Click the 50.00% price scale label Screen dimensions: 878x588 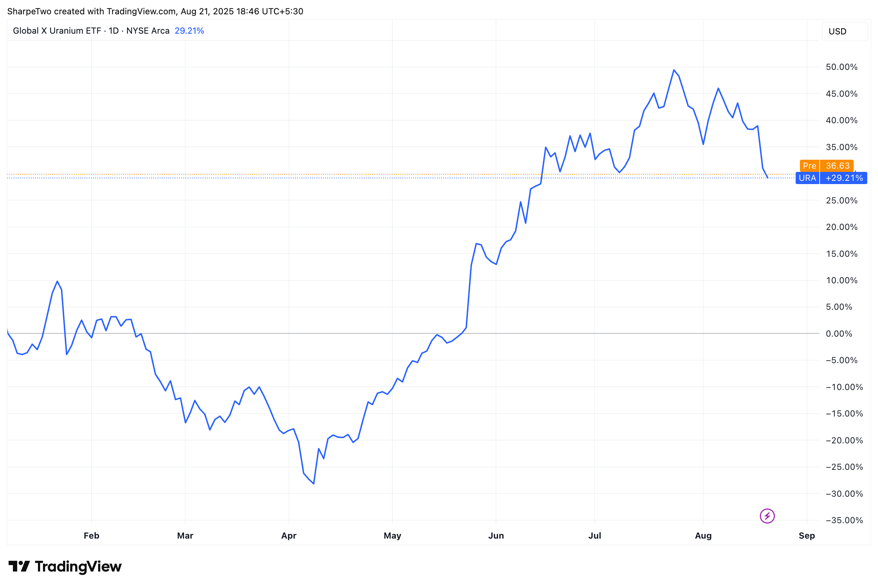(841, 67)
